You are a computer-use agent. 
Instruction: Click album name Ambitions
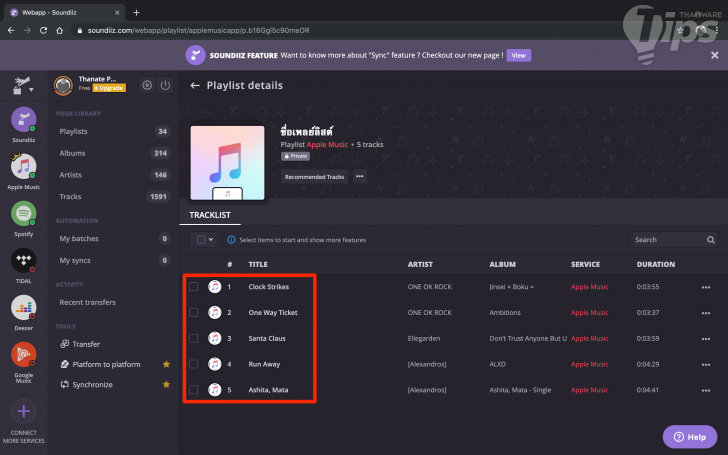tap(505, 313)
